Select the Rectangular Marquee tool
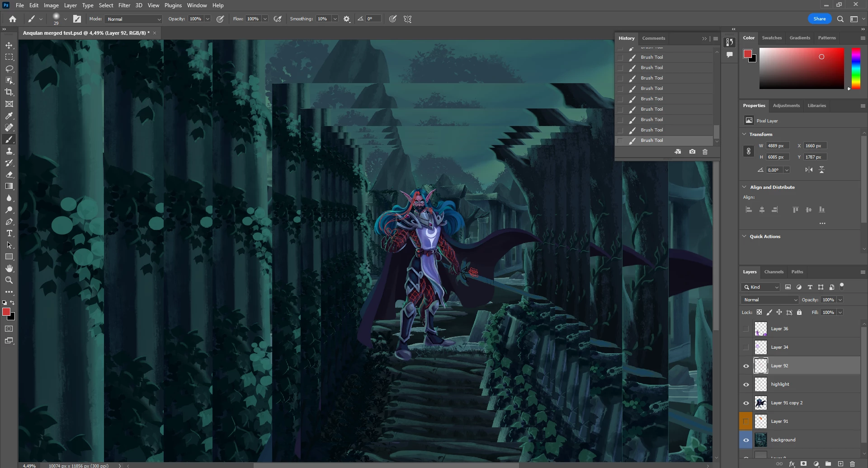Image resolution: width=868 pixels, height=468 pixels. [9, 57]
